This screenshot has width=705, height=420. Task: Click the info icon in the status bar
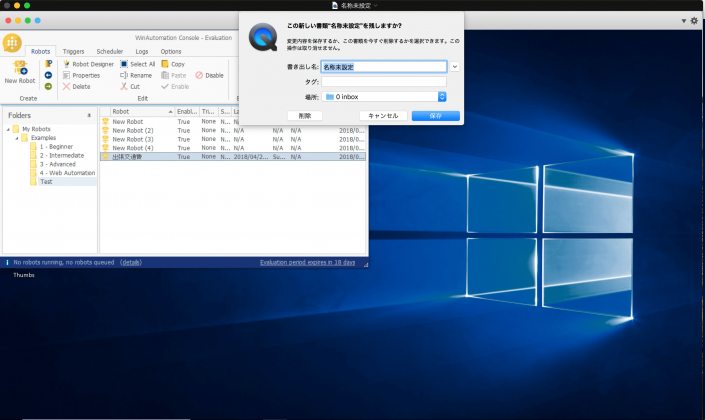pyautogui.click(x=7, y=262)
